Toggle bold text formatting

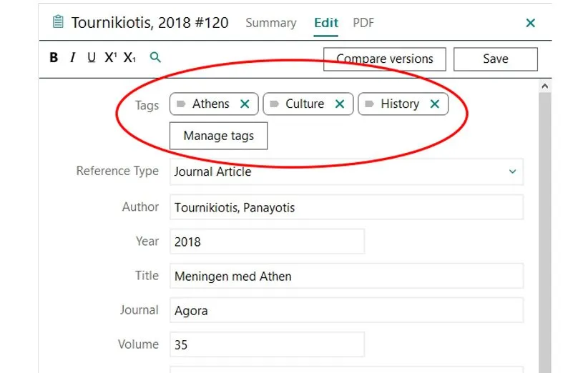click(54, 59)
